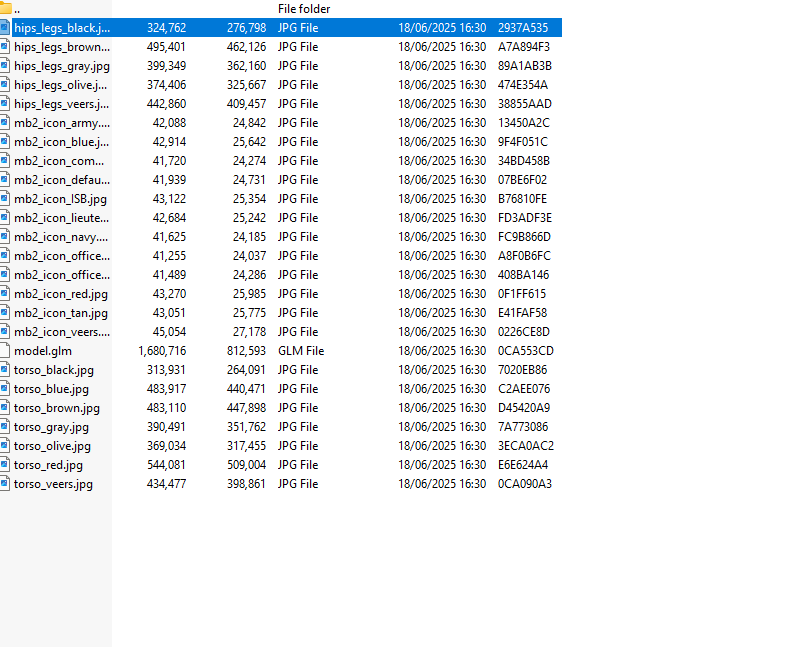Click the file icon beside hips_legs_black.jpg

5,27
